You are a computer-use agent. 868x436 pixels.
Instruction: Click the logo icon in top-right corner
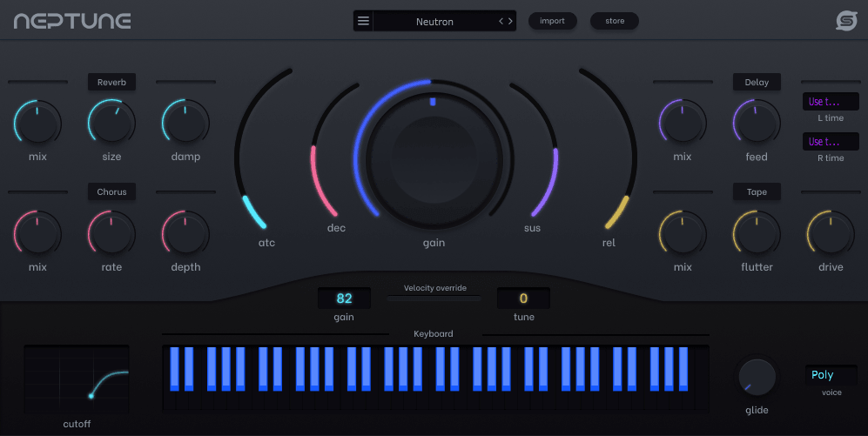coord(846,21)
